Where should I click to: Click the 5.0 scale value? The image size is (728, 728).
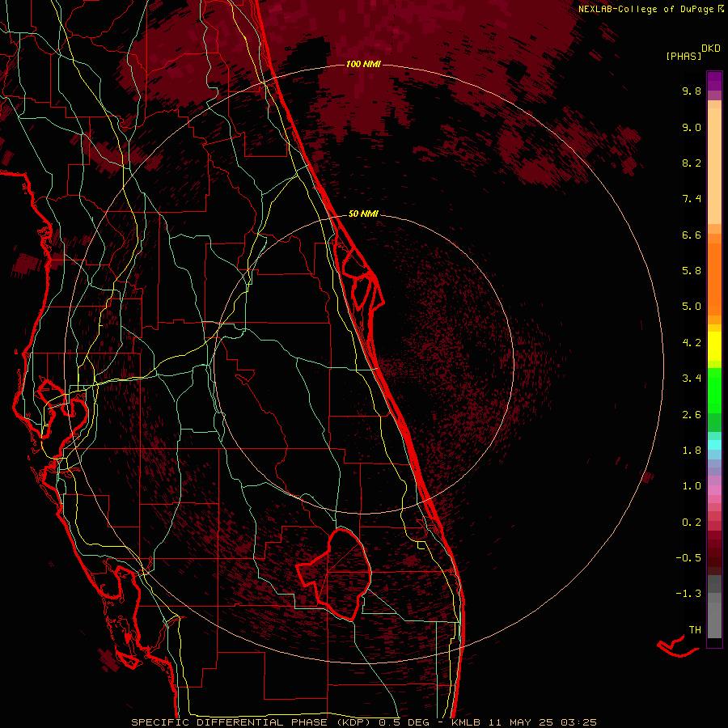click(x=692, y=307)
